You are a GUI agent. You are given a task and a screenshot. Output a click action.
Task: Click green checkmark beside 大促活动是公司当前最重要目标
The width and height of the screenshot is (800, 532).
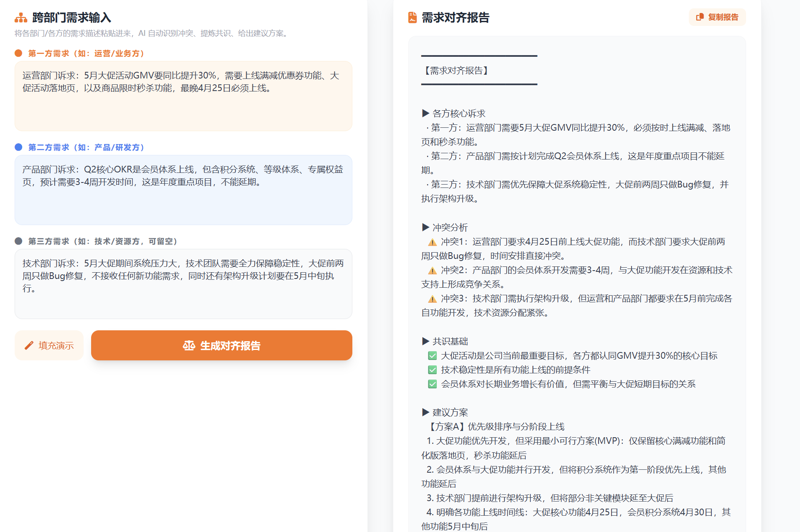pyautogui.click(x=432, y=356)
